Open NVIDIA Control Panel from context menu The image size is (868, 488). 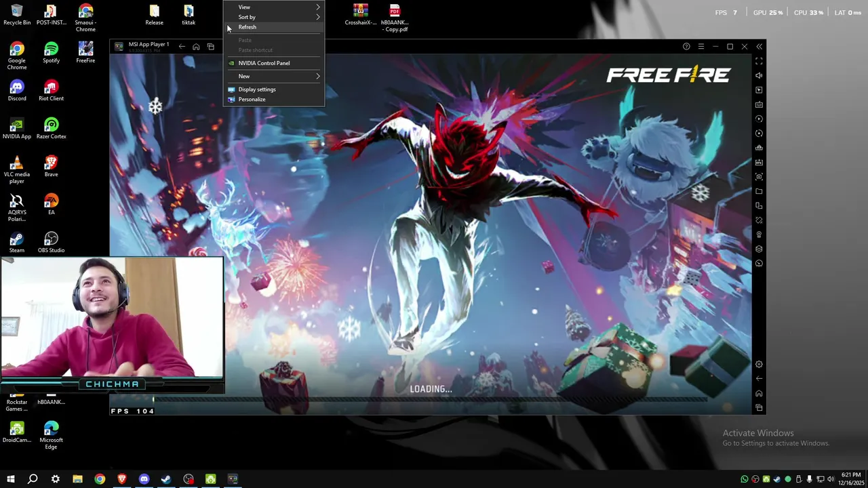pos(274,63)
